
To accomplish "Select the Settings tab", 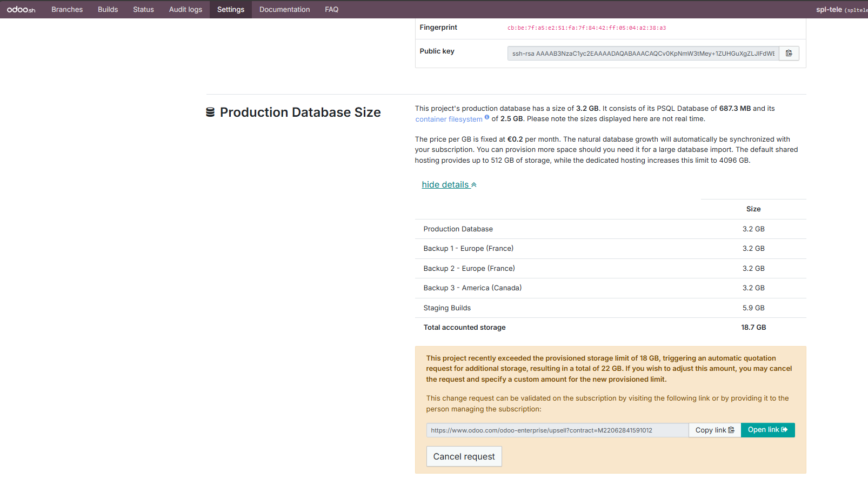I will [x=231, y=9].
